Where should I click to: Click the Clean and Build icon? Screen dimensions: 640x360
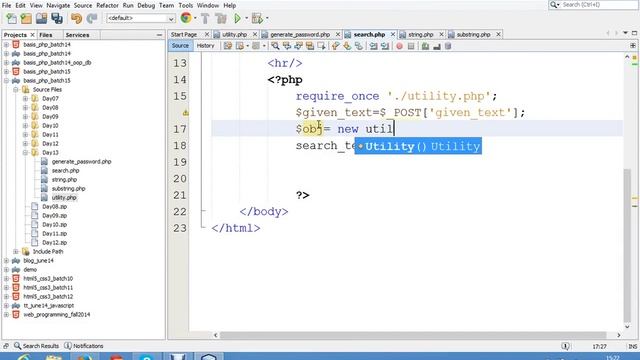pyautogui.click(x=221, y=18)
